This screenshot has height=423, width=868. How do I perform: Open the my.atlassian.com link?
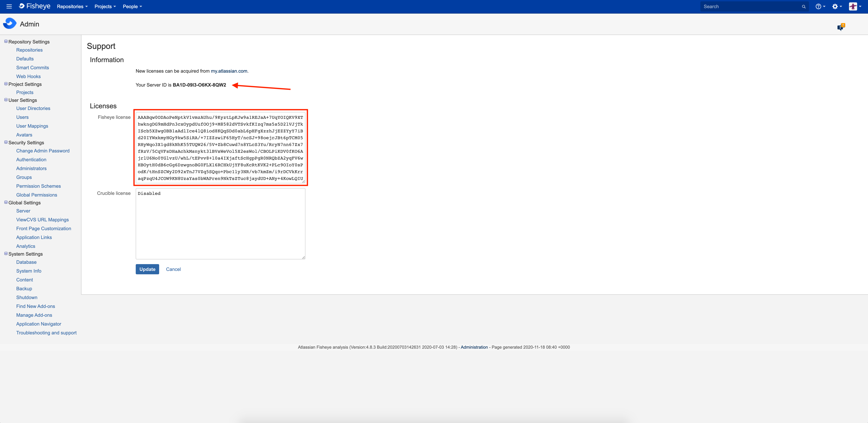point(229,71)
